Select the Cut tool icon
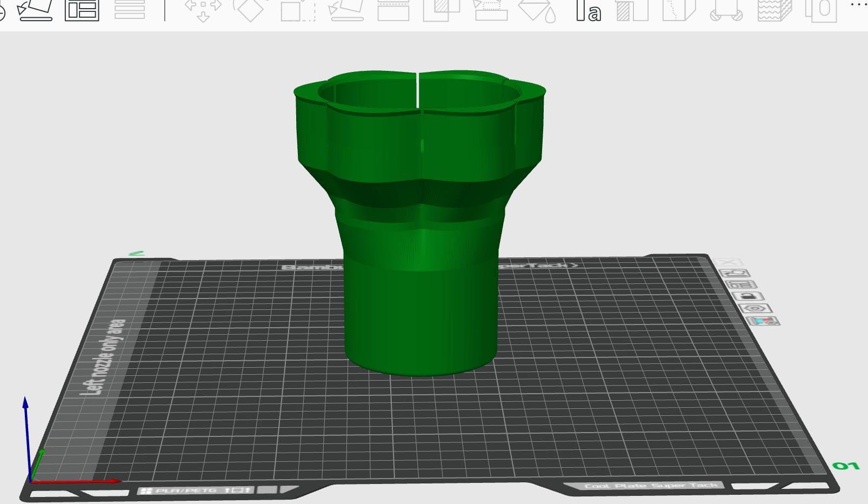The image size is (868, 504). tap(393, 10)
